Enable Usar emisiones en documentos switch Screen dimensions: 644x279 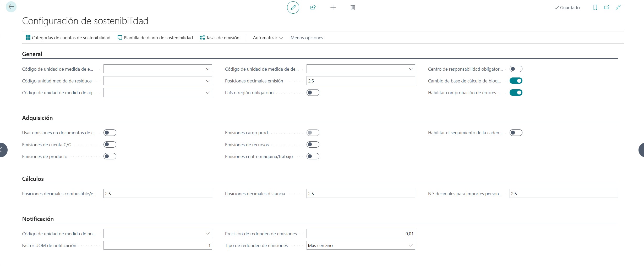[x=110, y=132]
